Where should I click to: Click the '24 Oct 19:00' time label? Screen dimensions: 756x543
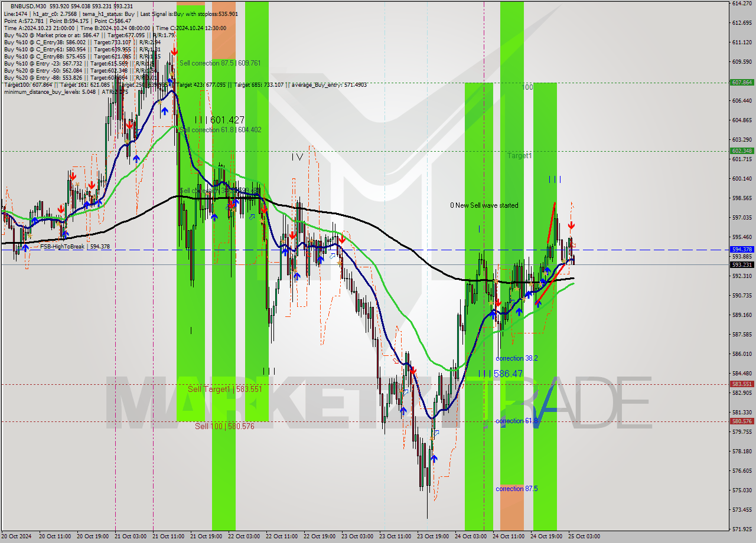(x=546, y=537)
